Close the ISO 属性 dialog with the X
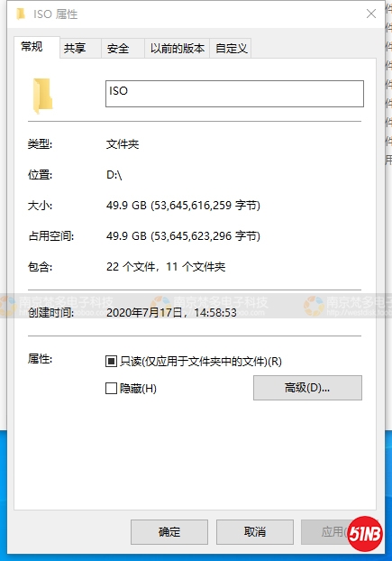This screenshot has height=561, width=392. pyautogui.click(x=371, y=14)
